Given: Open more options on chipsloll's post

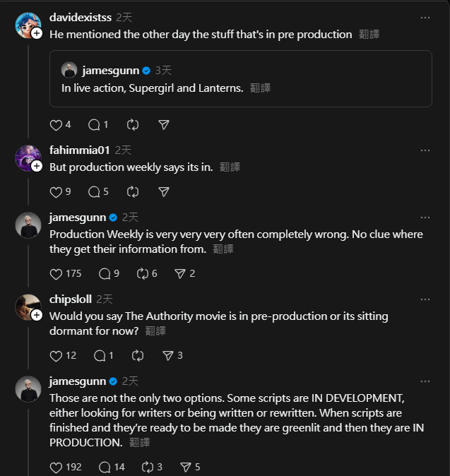Looking at the screenshot, I should (x=425, y=299).
